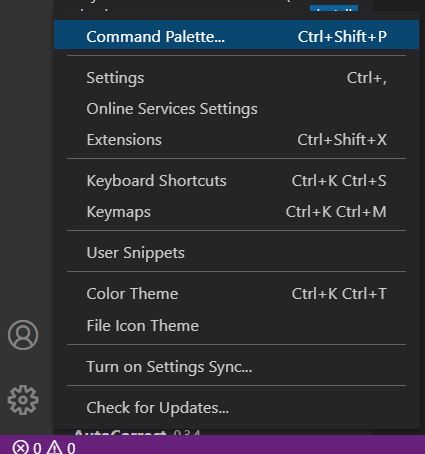Choose Color Theme menu item
This screenshot has width=425, height=454.
point(236,294)
